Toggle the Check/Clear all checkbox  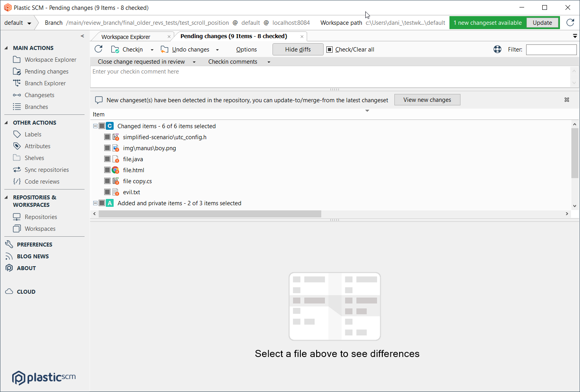[x=330, y=49]
